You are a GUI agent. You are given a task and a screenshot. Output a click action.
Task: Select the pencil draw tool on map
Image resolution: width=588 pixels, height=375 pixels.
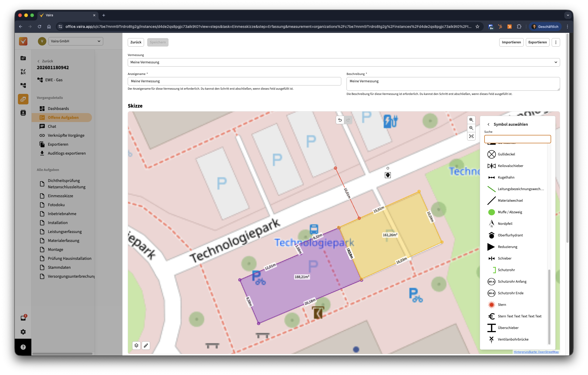point(146,345)
